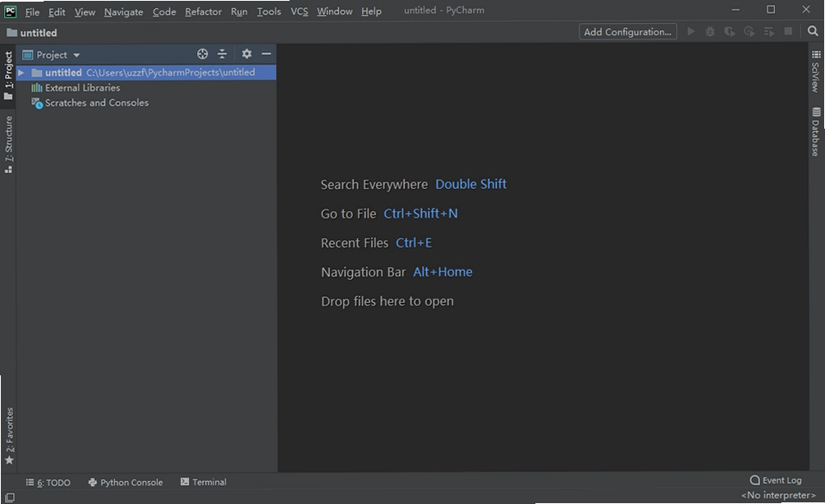Image resolution: width=825 pixels, height=504 pixels.
Task: Click the Ctrl+Shift+N shortcut text
Action: tap(420, 213)
